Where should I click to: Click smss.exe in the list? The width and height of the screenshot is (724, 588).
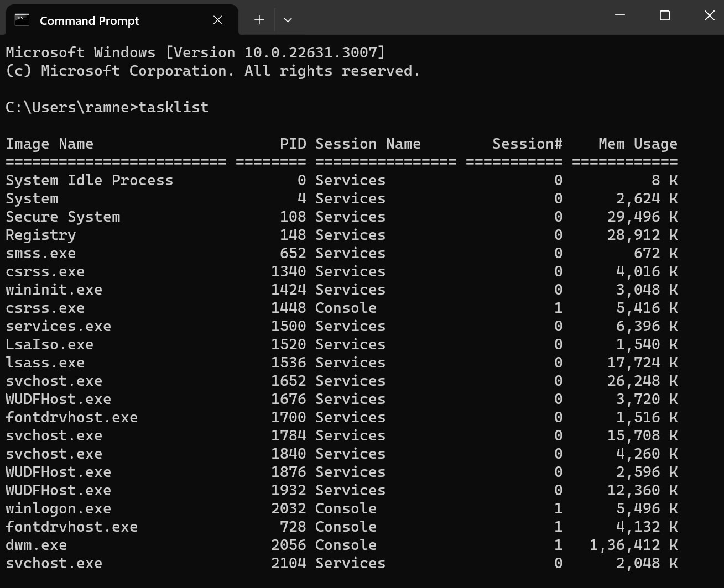(x=41, y=253)
